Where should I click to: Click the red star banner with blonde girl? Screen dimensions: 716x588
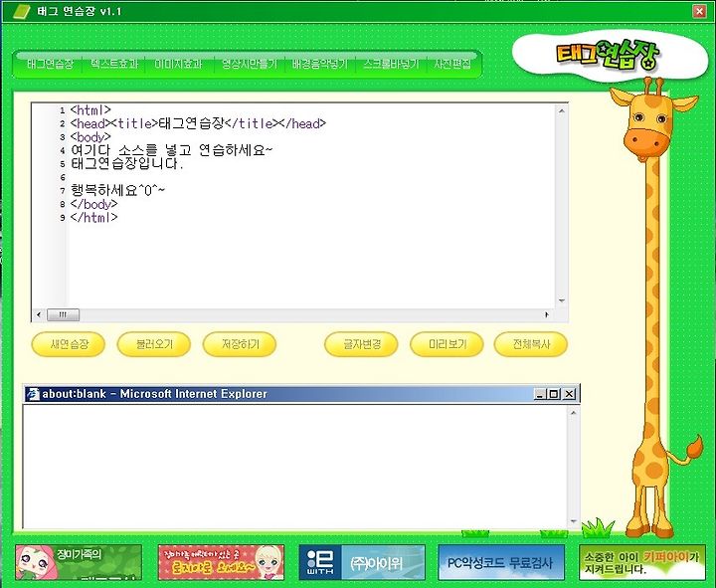[221, 562]
